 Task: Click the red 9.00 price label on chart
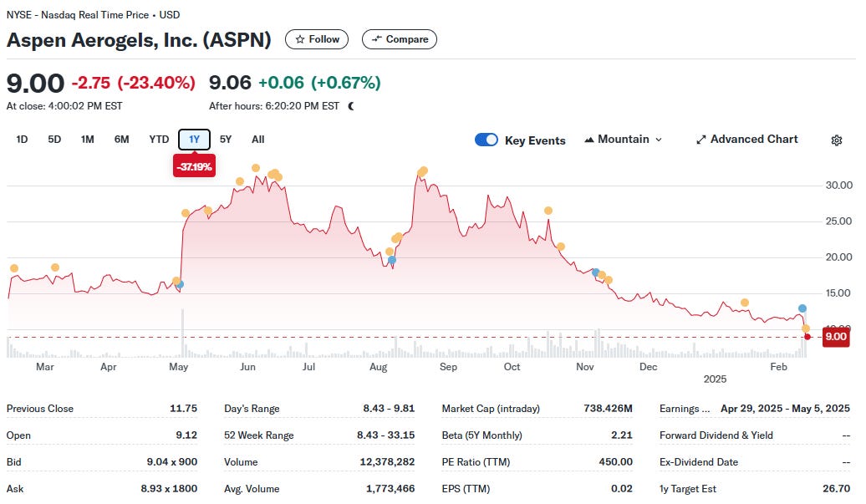836,337
